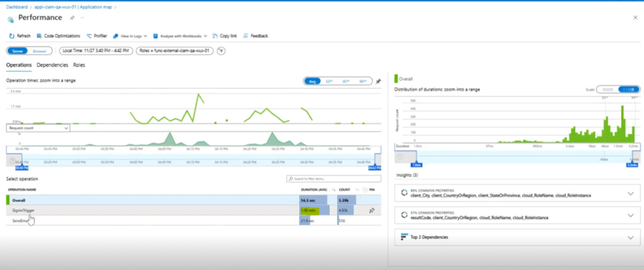Open the more options ellipsis beside Performance
The height and width of the screenshot is (270, 644).
(x=82, y=18)
